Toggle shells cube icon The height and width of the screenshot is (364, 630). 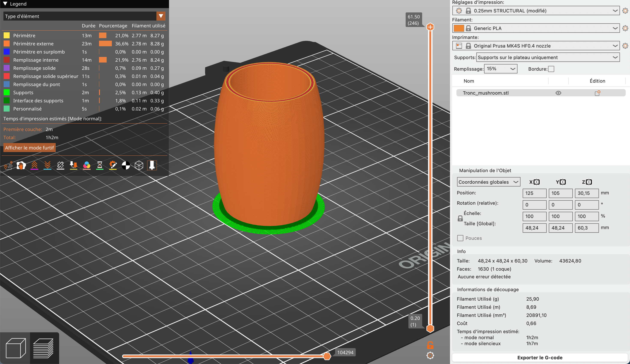[139, 165]
